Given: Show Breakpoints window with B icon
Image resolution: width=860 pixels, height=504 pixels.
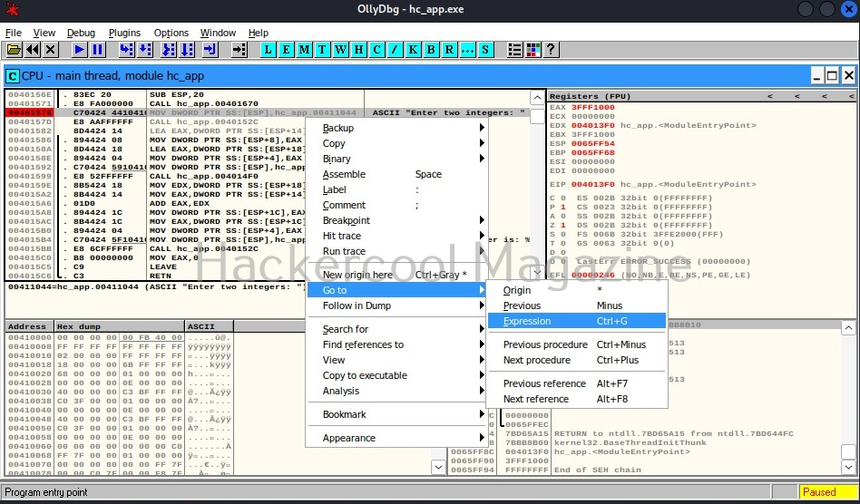Looking at the screenshot, I should tap(431, 50).
